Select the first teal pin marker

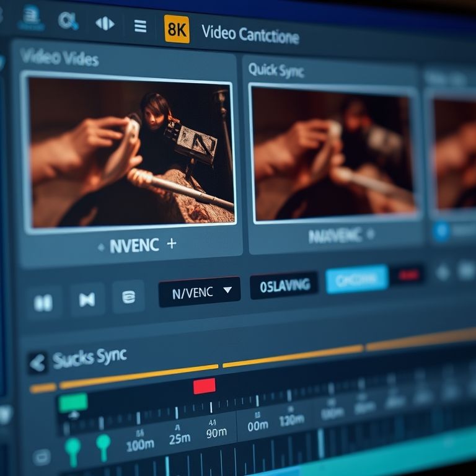click(73, 451)
